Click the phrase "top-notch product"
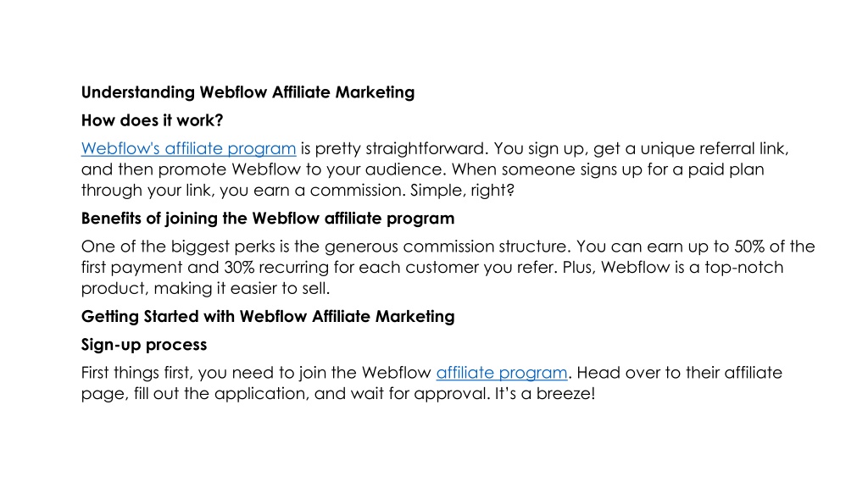This screenshot has height=488, width=868. [x=743, y=268]
